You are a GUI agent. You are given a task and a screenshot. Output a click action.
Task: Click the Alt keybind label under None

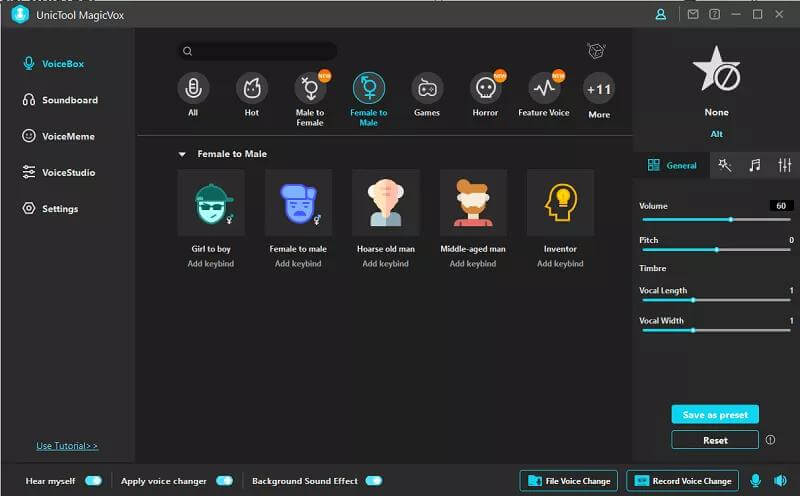[716, 134]
